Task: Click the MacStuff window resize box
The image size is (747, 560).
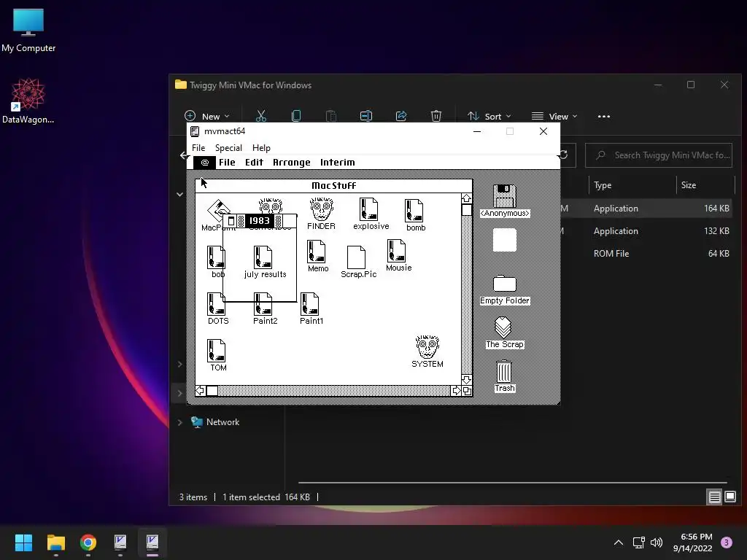Action: pyautogui.click(x=467, y=391)
